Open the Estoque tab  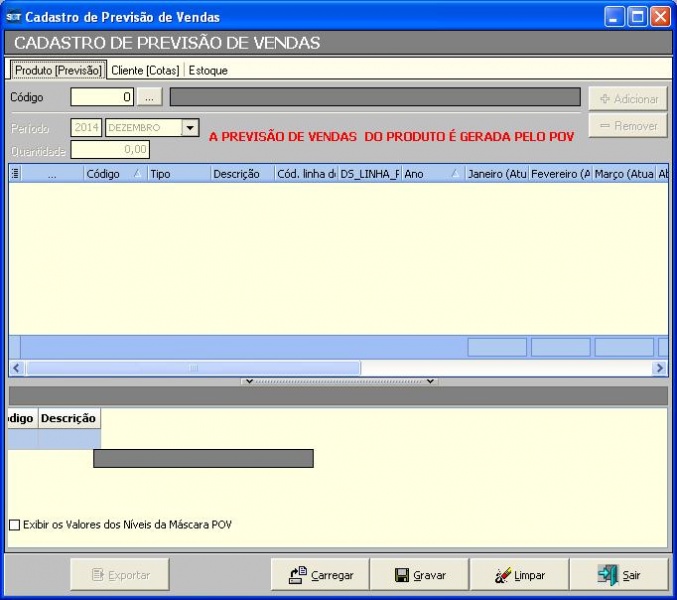(209, 71)
